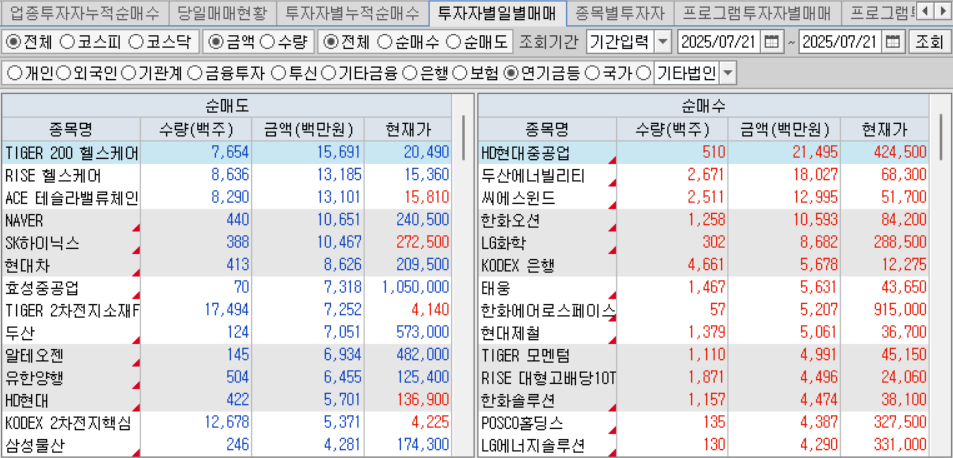Select the HD현대중공업 row
Image resolution: width=953 pixels, height=458 pixels.
point(703,152)
